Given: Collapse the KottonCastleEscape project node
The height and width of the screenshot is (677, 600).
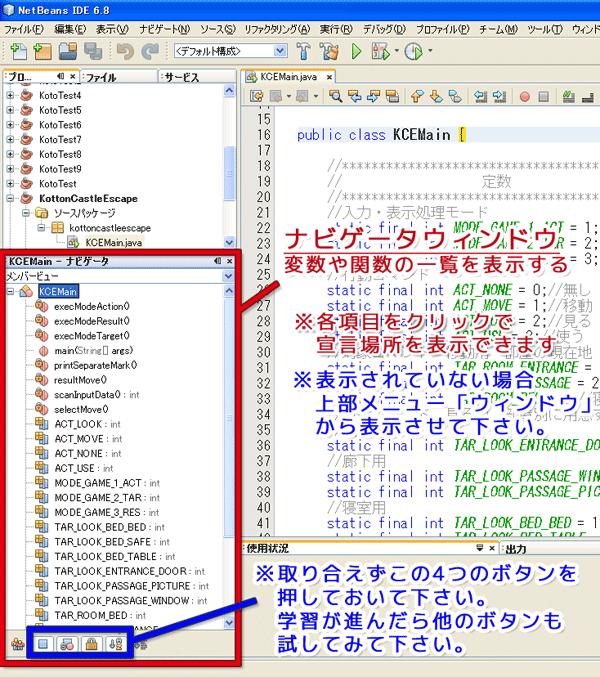Looking at the screenshot, I should [x=11, y=199].
